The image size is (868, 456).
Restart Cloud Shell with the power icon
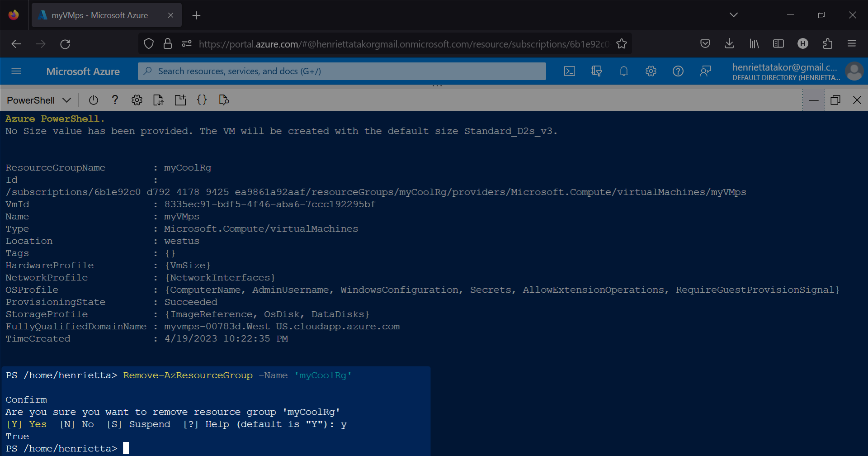94,100
